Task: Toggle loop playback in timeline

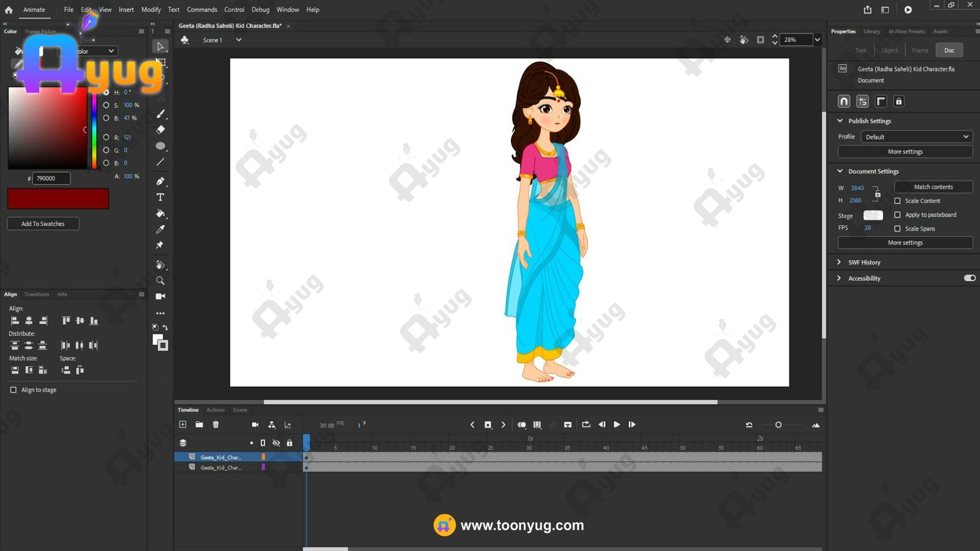Action: [x=586, y=424]
